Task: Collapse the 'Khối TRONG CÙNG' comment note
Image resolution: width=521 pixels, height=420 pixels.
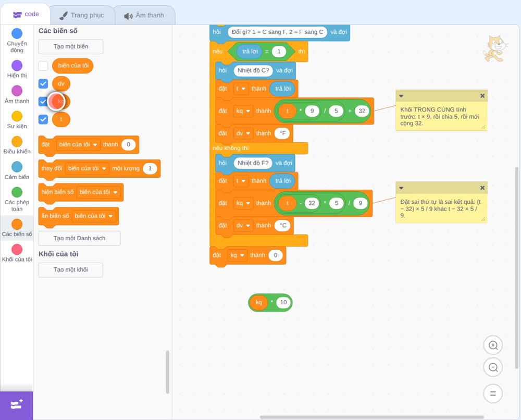Action: tap(401, 96)
